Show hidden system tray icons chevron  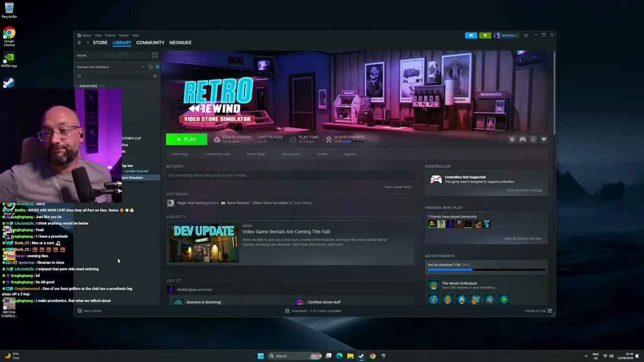586,356
